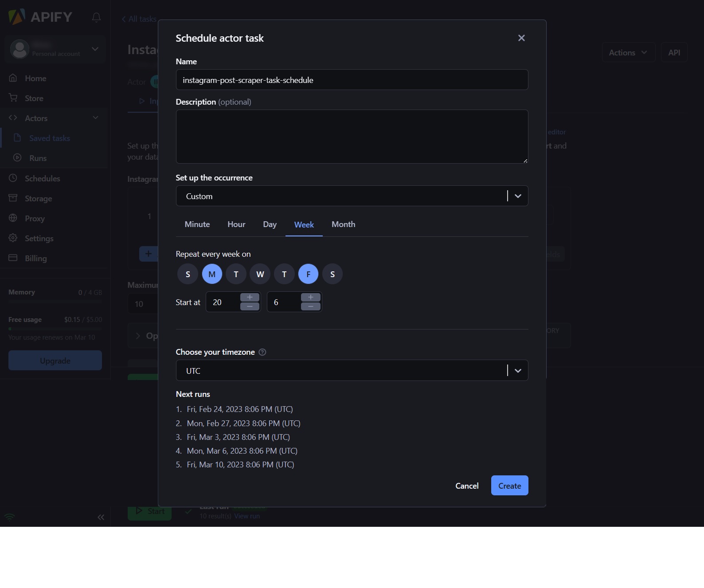
Task: Click the schedule Name input field
Action: pyautogui.click(x=352, y=80)
